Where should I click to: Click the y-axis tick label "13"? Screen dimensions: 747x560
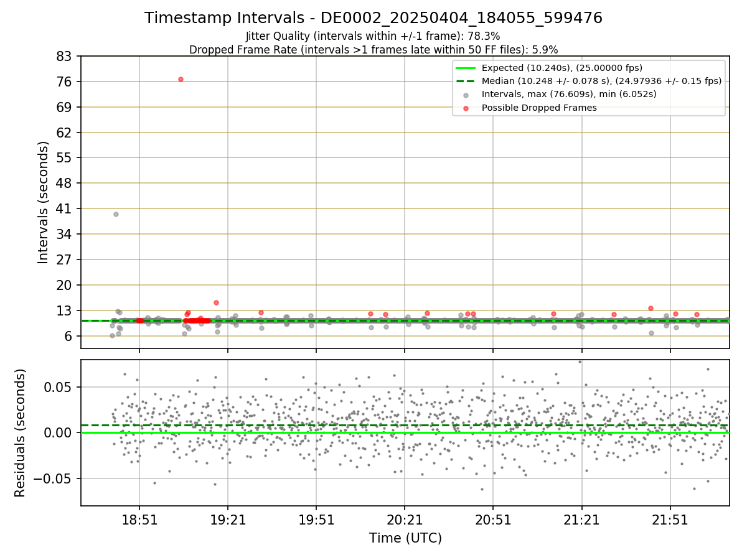65,311
